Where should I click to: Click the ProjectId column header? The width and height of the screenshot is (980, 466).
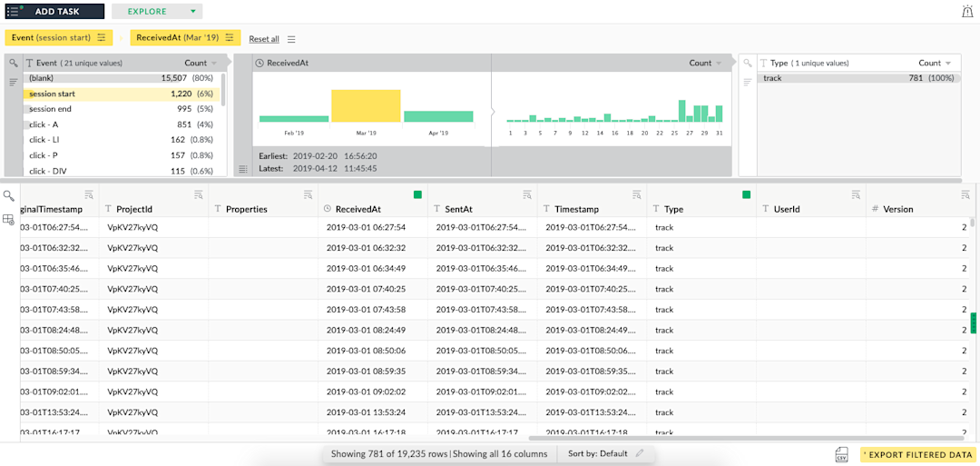pos(134,209)
